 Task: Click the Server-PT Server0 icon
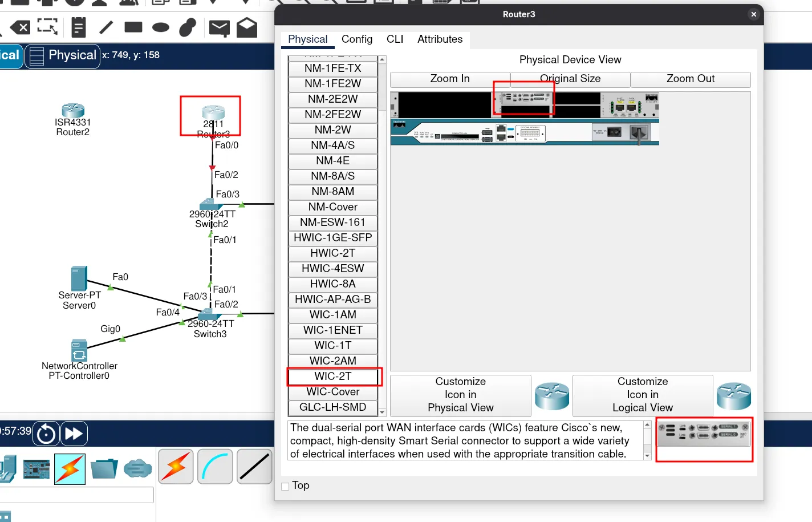pos(79,278)
